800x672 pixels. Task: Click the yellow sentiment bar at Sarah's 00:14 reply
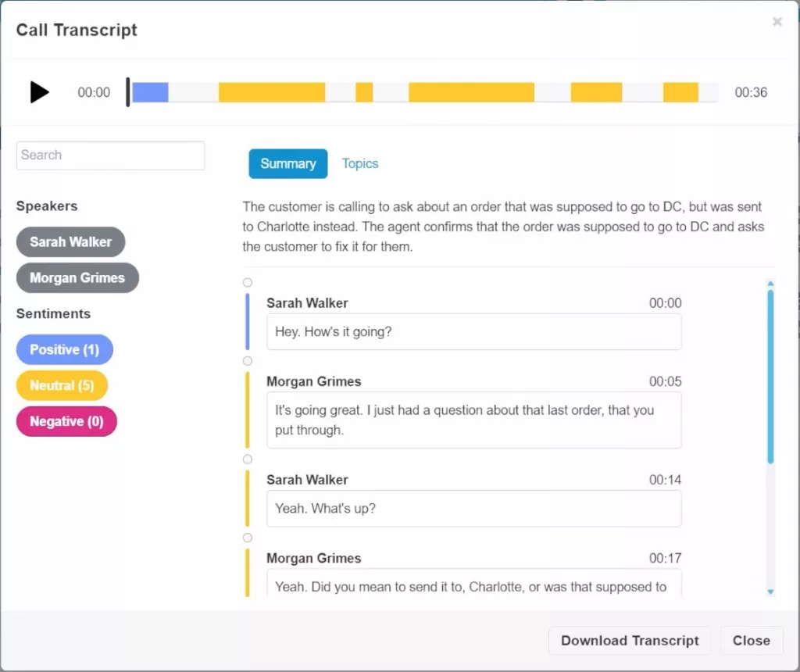click(248, 499)
